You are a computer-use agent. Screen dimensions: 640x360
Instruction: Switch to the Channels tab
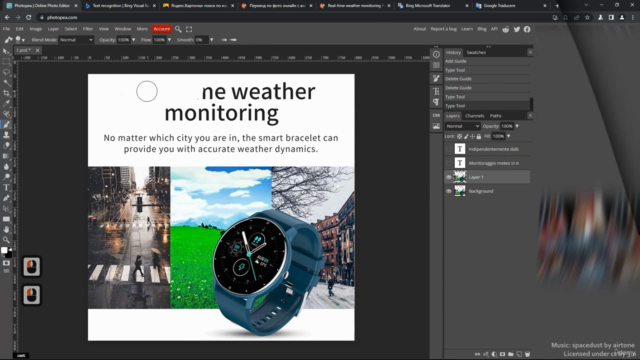coord(474,116)
